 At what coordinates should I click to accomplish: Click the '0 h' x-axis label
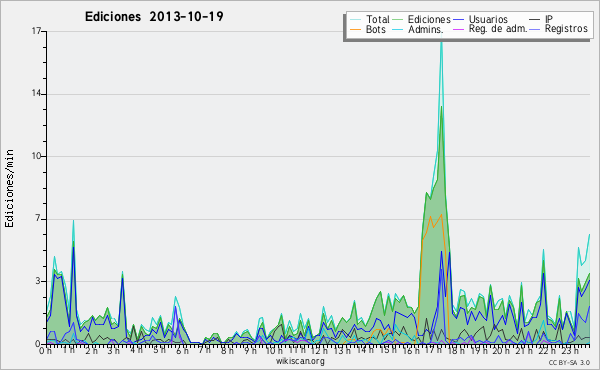46,350
